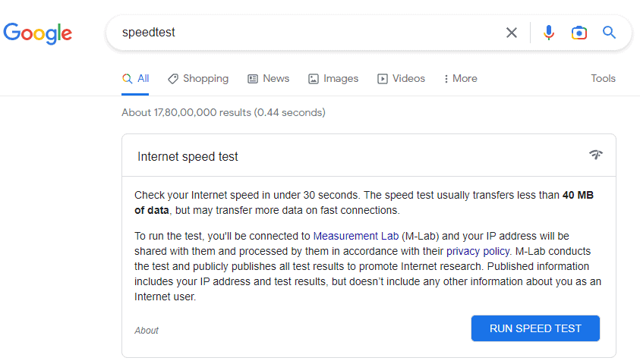Viewport: 640px width, 364px height.
Task: Start voice search with the microphone icon
Action: (549, 33)
